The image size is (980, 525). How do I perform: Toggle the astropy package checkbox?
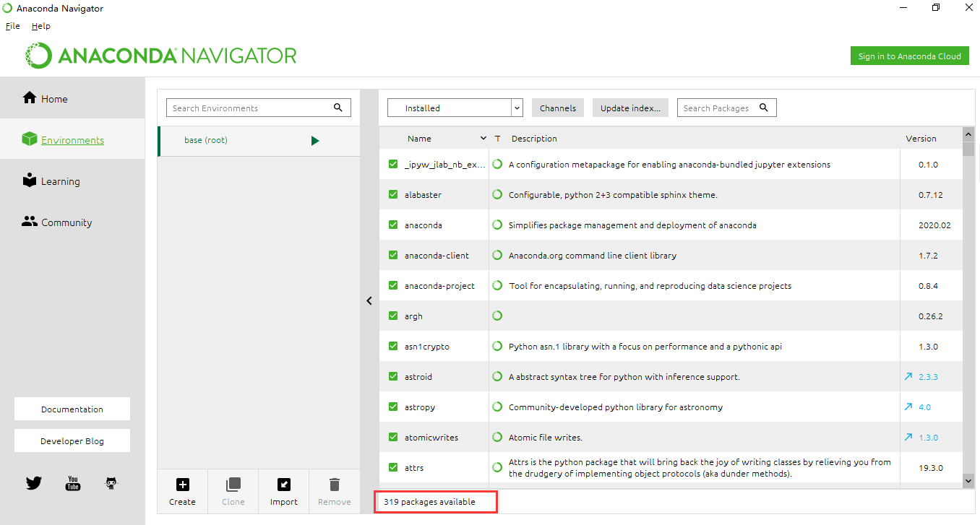click(393, 407)
